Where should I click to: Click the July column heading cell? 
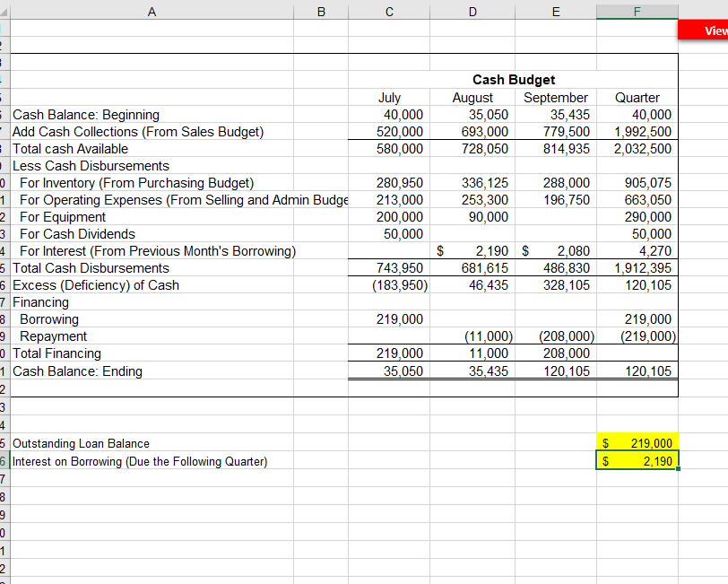tap(389, 98)
